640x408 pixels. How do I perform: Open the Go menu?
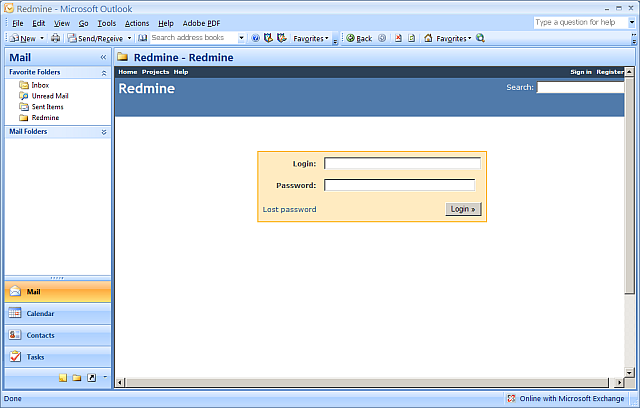click(83, 23)
